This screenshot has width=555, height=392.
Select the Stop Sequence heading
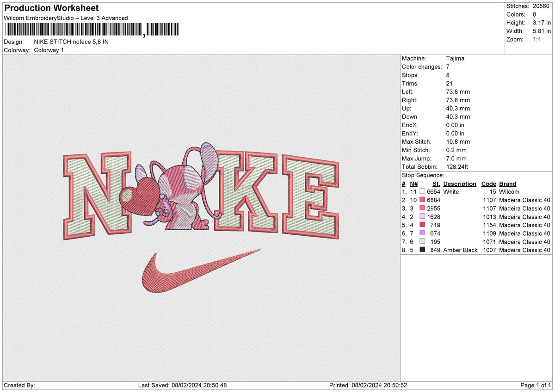[423, 175]
